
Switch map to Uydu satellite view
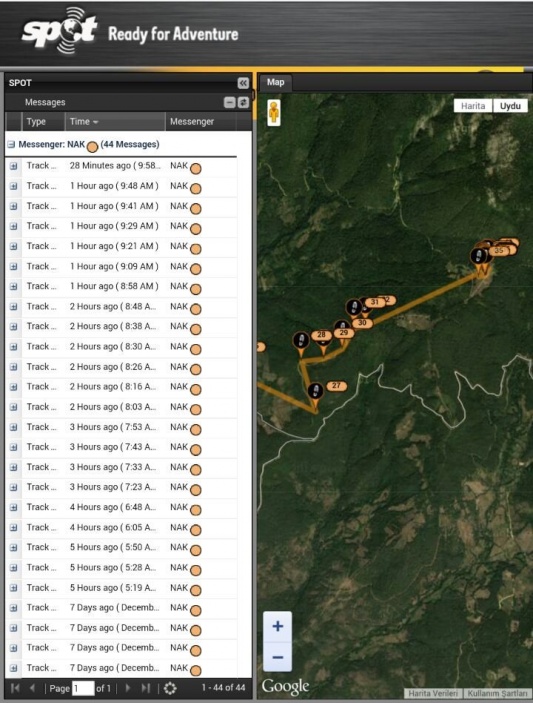click(510, 106)
